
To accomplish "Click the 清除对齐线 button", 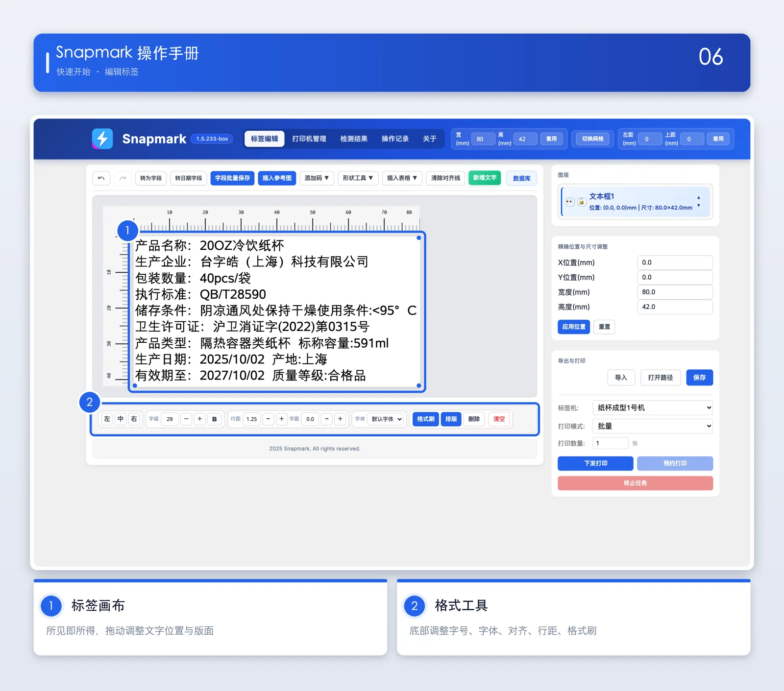I will pyautogui.click(x=445, y=178).
